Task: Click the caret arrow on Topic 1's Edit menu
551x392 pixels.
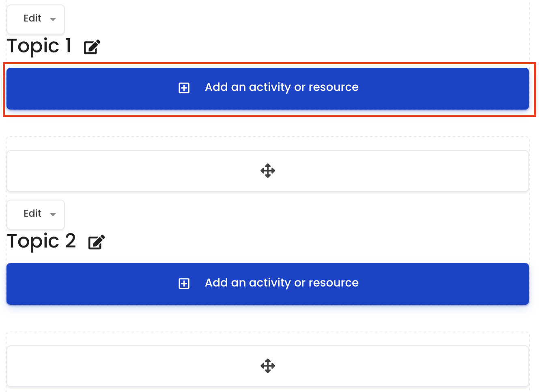Action: coord(53,19)
